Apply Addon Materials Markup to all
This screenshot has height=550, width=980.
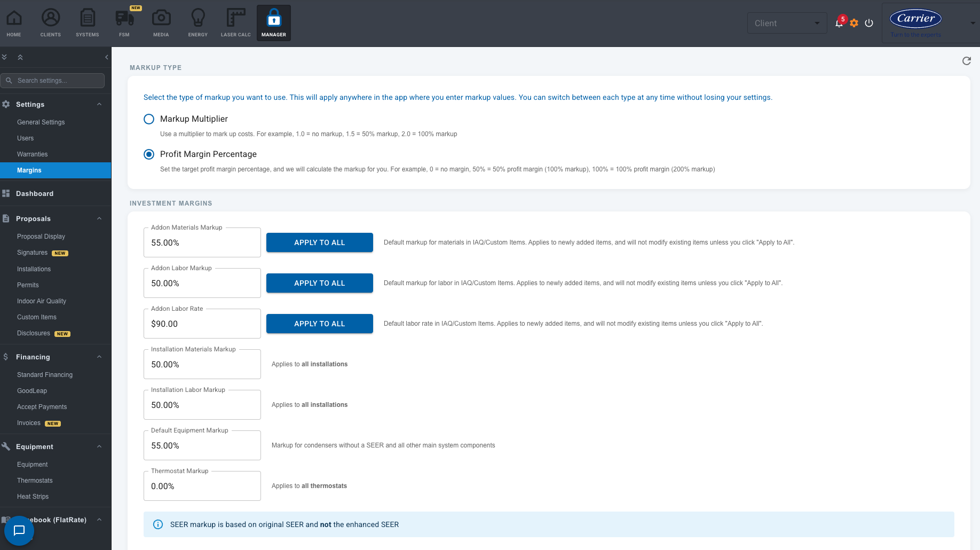point(320,242)
